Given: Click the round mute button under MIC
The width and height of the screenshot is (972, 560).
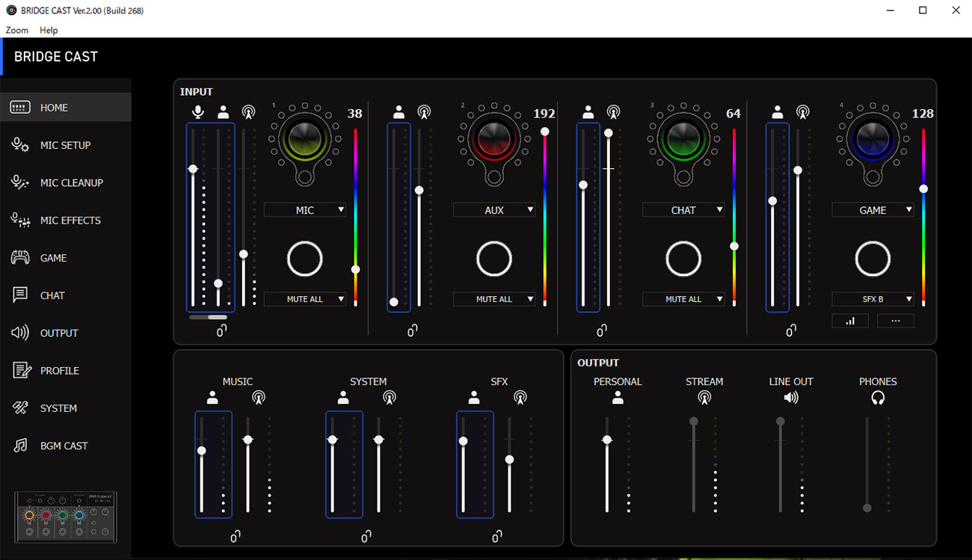Looking at the screenshot, I should [x=305, y=259].
